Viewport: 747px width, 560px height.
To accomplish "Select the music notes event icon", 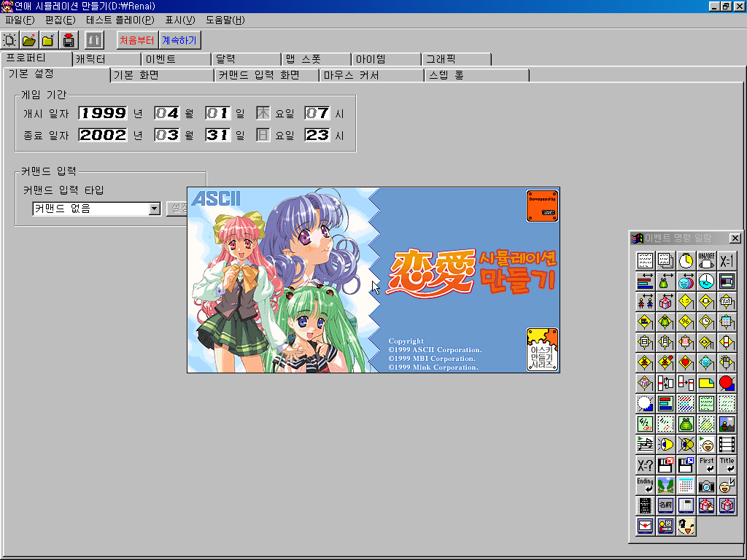I will pos(645,444).
